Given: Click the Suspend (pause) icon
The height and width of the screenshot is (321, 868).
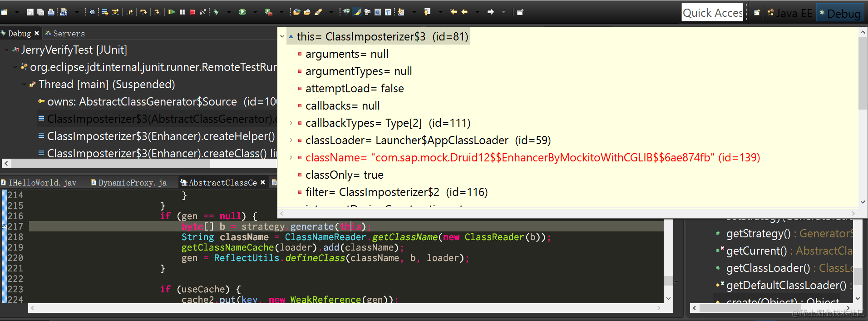Looking at the screenshot, I should click(x=182, y=12).
